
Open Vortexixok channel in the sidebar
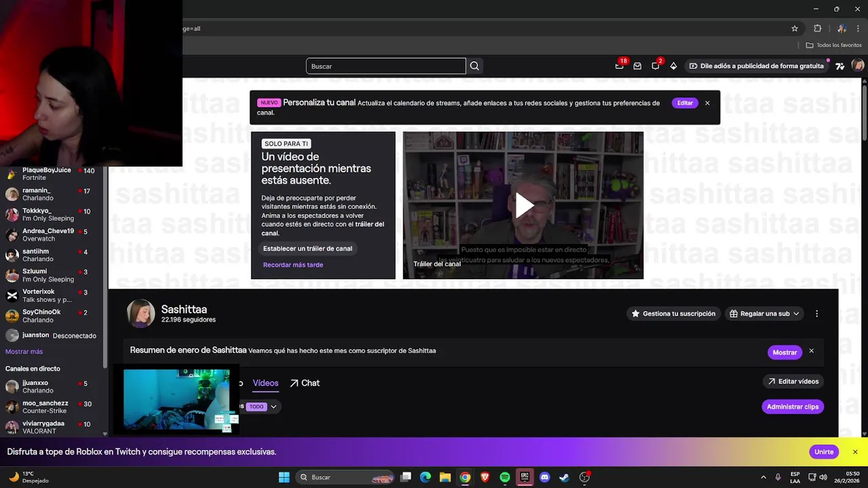click(x=52, y=296)
